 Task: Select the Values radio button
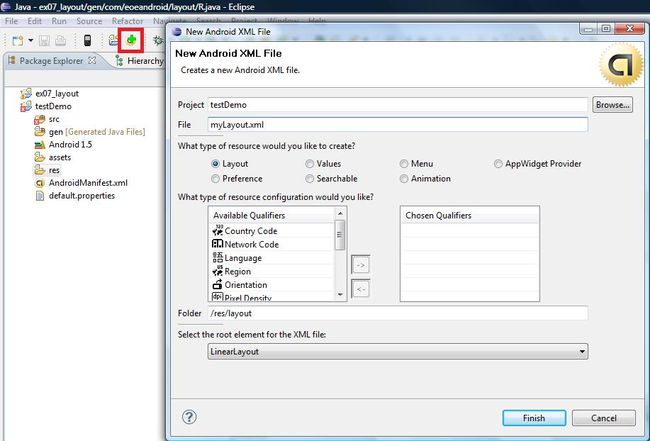pos(309,164)
